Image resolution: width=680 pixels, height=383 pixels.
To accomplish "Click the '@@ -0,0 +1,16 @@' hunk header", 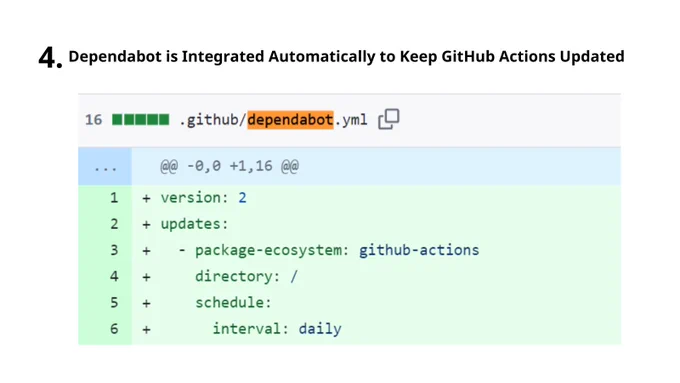I will [x=229, y=166].
